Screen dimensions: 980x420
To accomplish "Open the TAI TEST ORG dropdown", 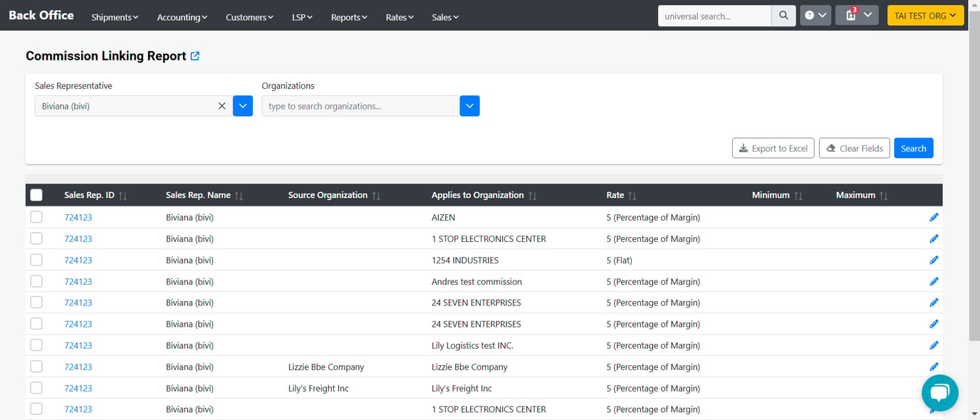I will coord(925,16).
